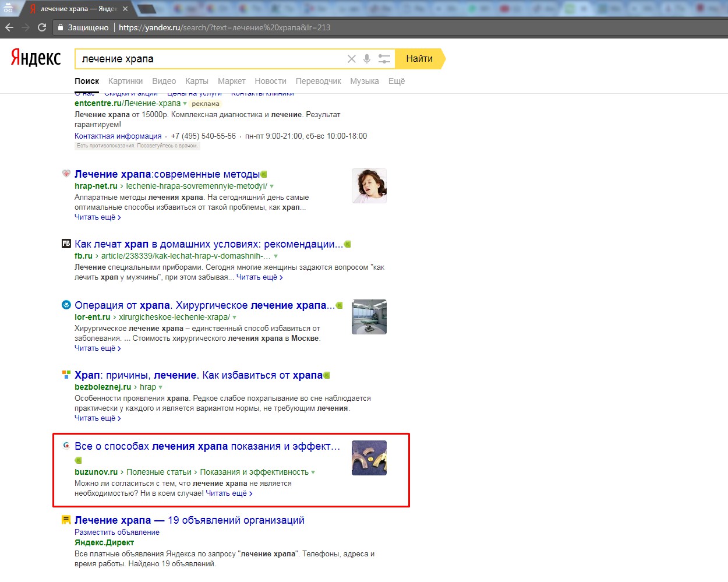
Task: Click the Найти search button
Action: (x=419, y=59)
